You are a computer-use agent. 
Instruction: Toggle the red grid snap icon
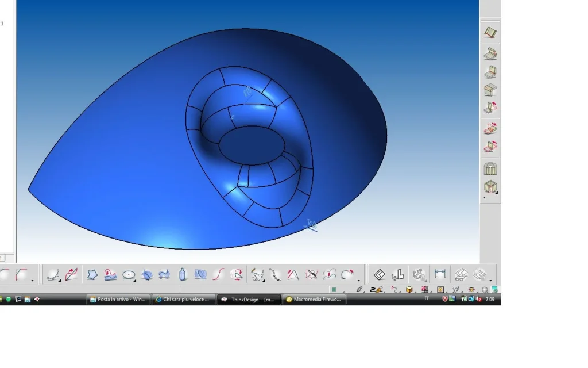(426, 290)
